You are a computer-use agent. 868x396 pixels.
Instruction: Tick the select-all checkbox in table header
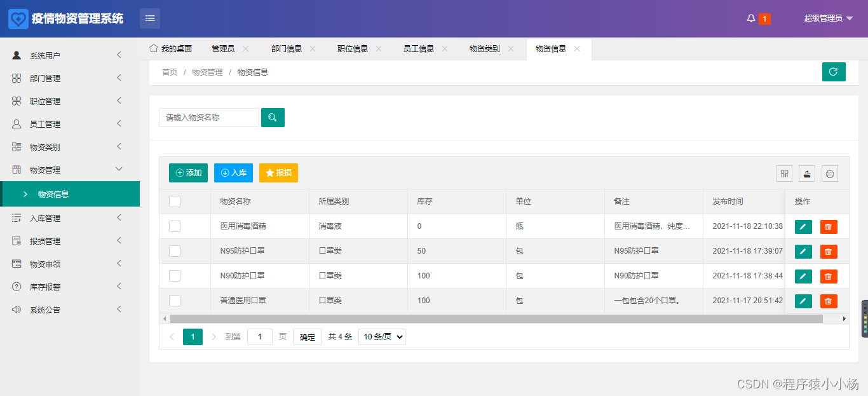coord(175,201)
